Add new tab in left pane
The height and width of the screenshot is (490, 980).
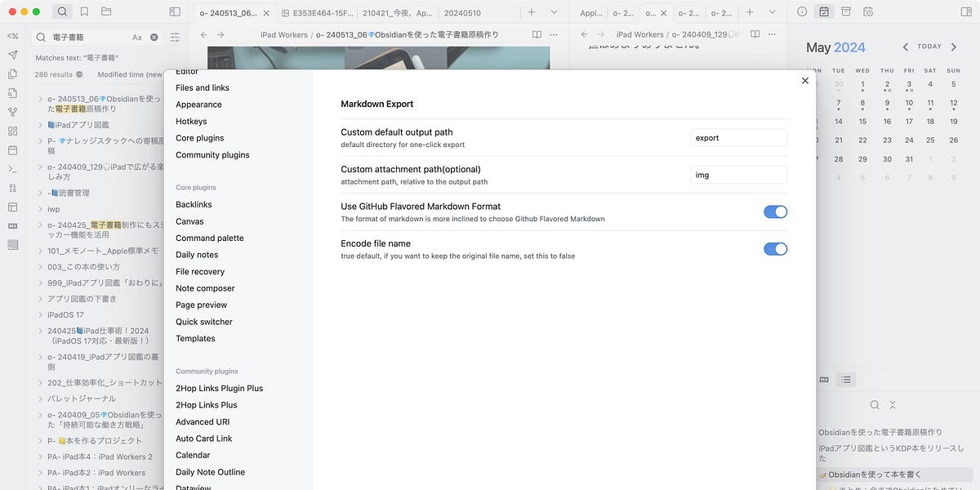[x=532, y=11]
